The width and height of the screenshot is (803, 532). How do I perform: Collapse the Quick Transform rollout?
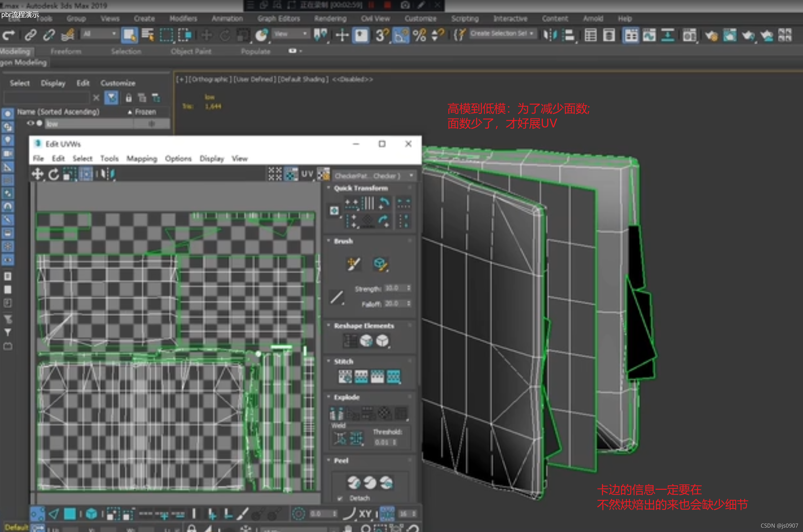click(x=361, y=188)
